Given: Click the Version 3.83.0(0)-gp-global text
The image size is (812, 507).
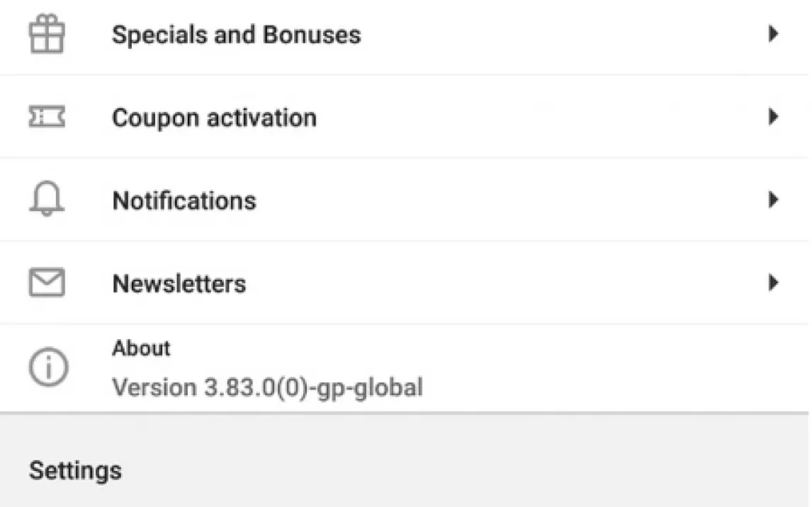Looking at the screenshot, I should point(268,387).
